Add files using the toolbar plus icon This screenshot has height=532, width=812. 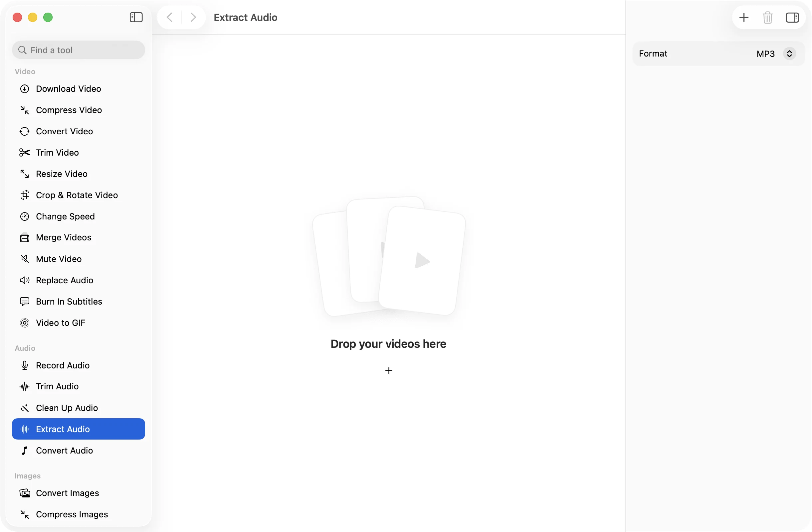[744, 17]
